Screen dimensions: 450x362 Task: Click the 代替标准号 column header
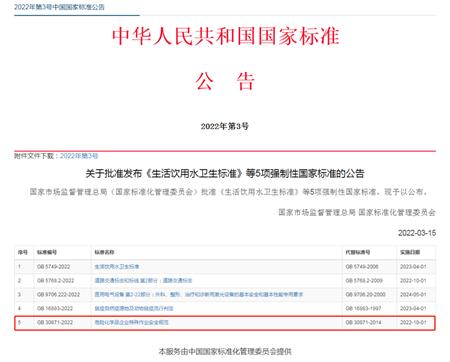tap(358, 252)
